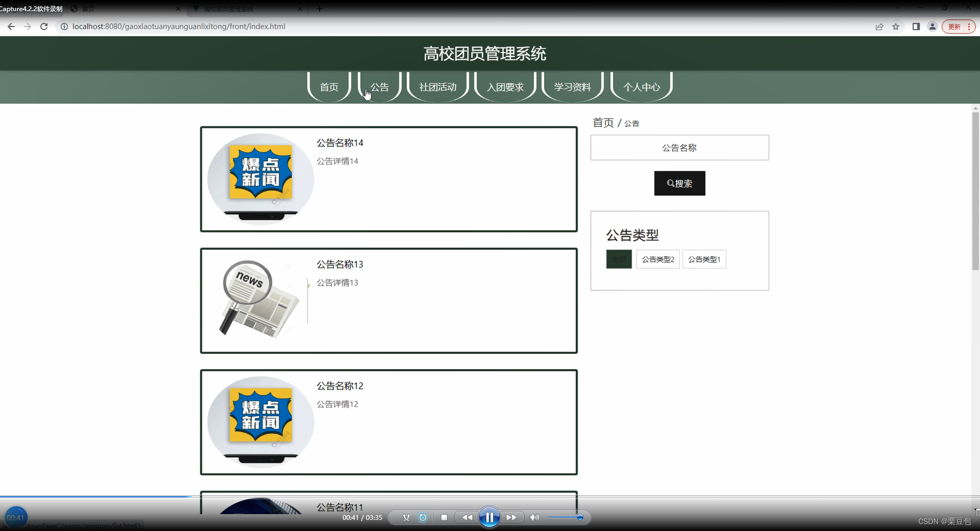The width and height of the screenshot is (980, 531).
Task: Click the 首页 breadcrumb link
Action: point(603,123)
